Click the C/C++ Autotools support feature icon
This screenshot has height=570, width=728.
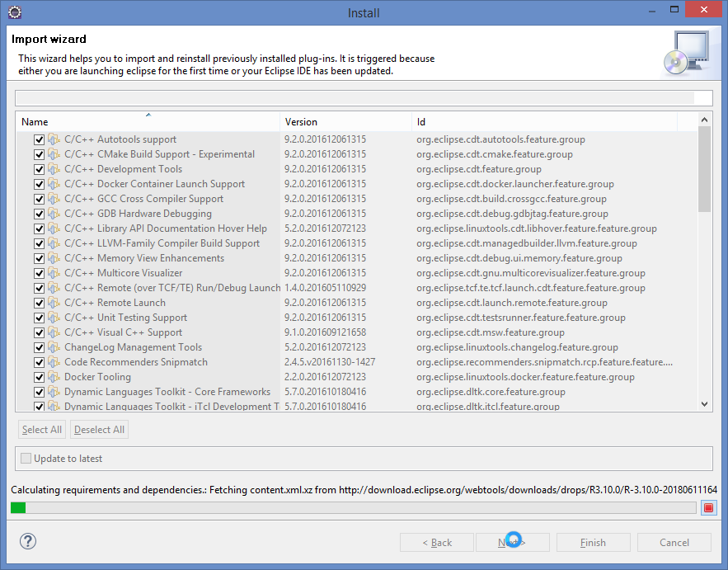pos(54,139)
